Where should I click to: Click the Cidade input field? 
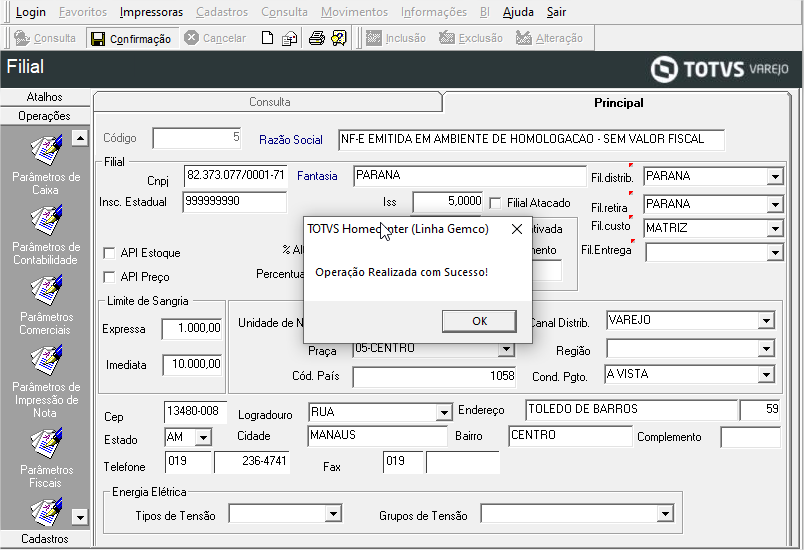pyautogui.click(x=377, y=436)
